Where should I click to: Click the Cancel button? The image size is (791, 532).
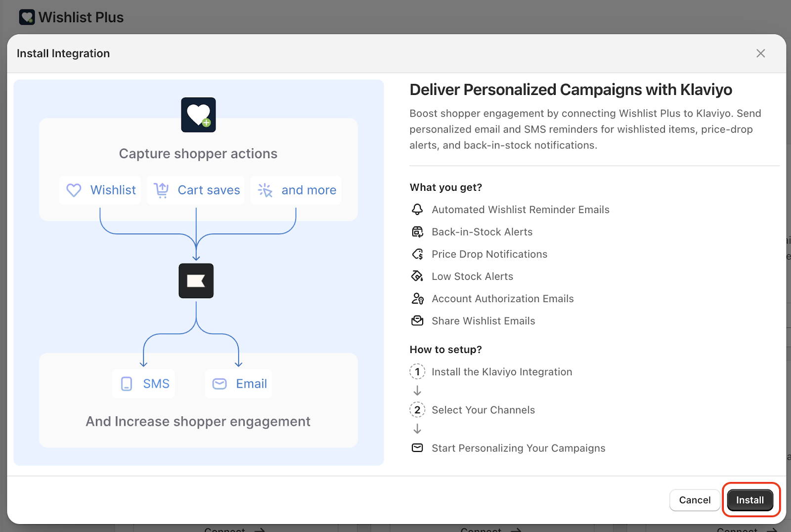pos(695,500)
